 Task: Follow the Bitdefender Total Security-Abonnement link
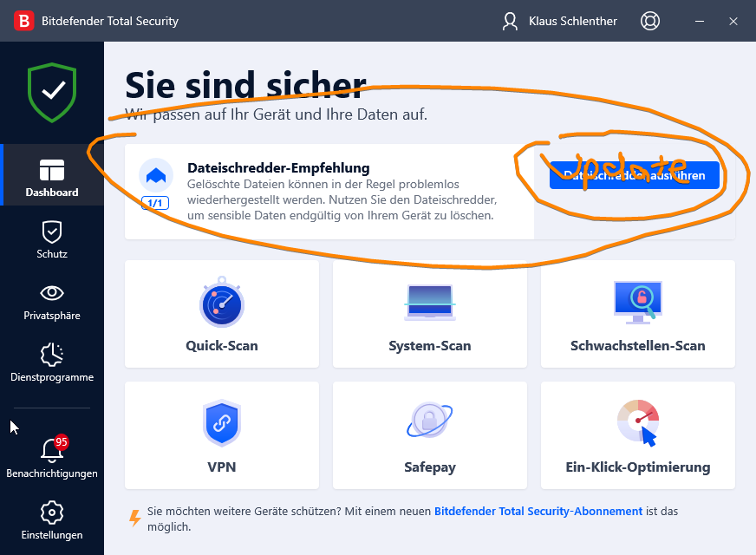pos(538,512)
